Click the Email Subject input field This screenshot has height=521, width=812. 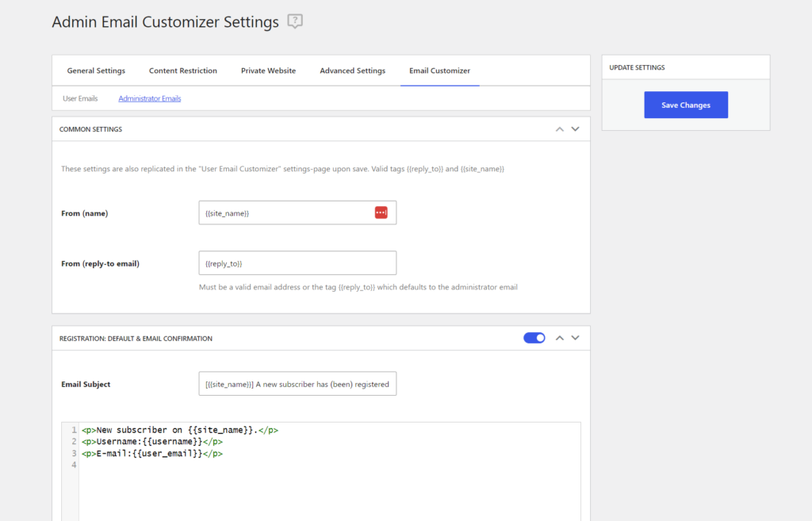[297, 383]
